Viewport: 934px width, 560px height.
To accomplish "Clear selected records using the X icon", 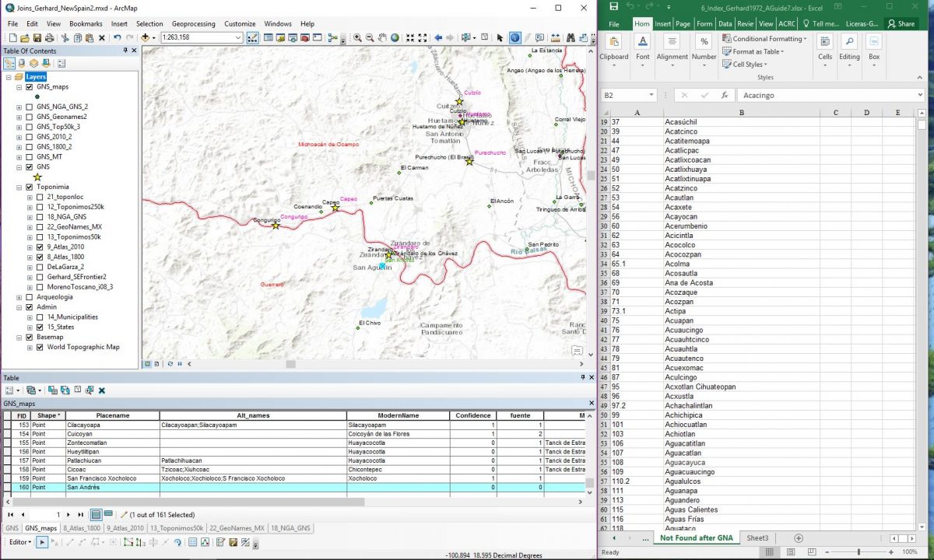I will (x=101, y=390).
